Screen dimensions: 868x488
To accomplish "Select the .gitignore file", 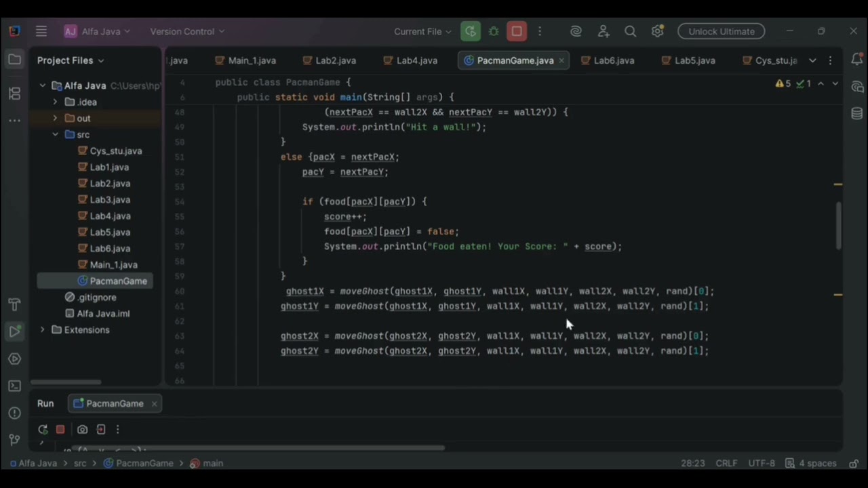I will pos(91,297).
